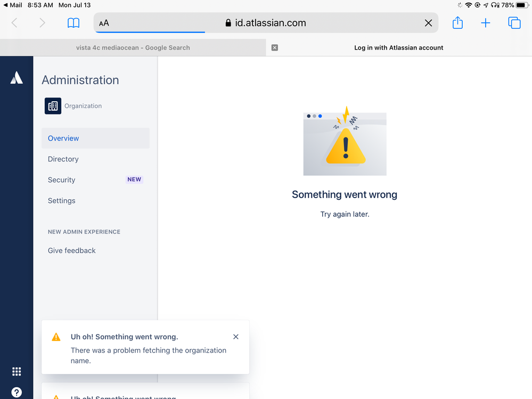Click the 'Try again later.' text
The image size is (532, 399).
coord(345,214)
